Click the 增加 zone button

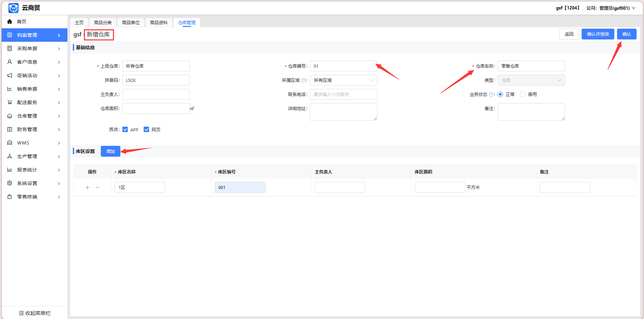(x=111, y=151)
